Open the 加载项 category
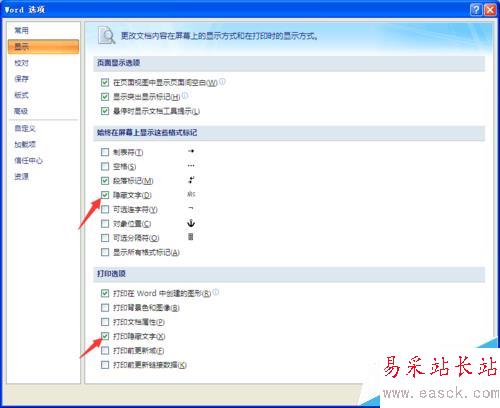Viewport: 500px width, 408px height. pos(25,144)
